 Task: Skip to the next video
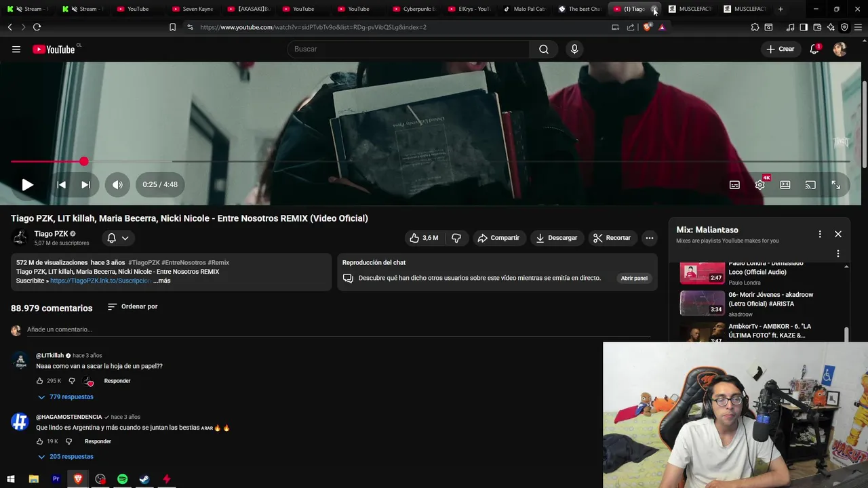tap(85, 184)
